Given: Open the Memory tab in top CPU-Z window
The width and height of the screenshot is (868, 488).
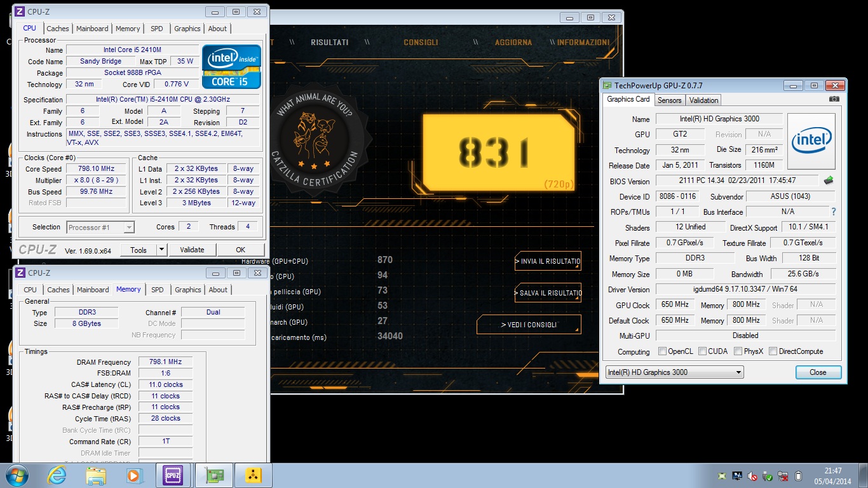Looking at the screenshot, I should point(128,29).
